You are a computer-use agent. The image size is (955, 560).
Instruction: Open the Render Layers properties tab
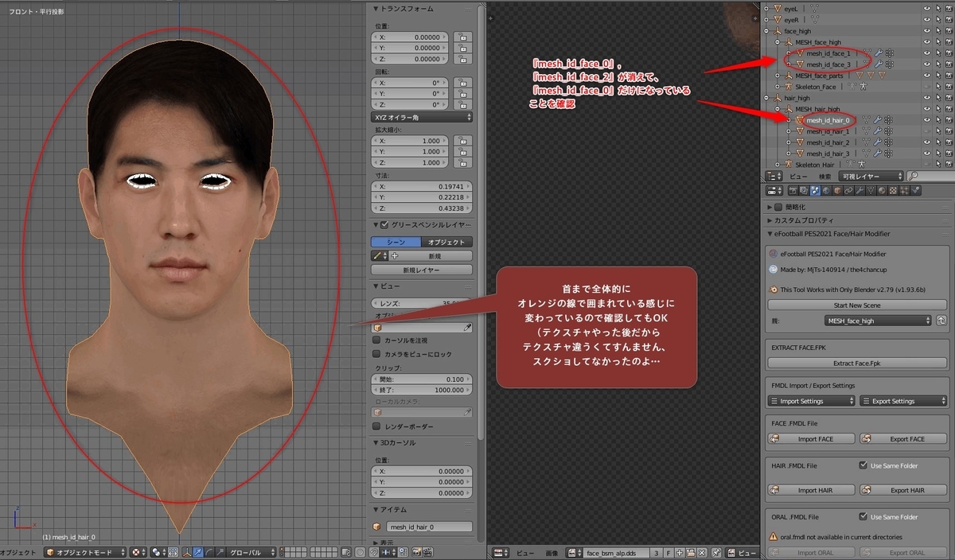tap(804, 191)
